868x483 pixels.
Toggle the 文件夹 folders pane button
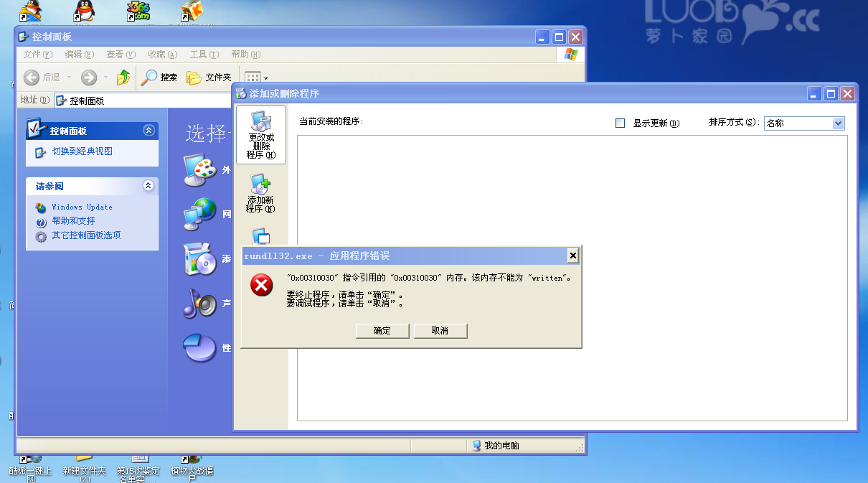click(x=209, y=78)
